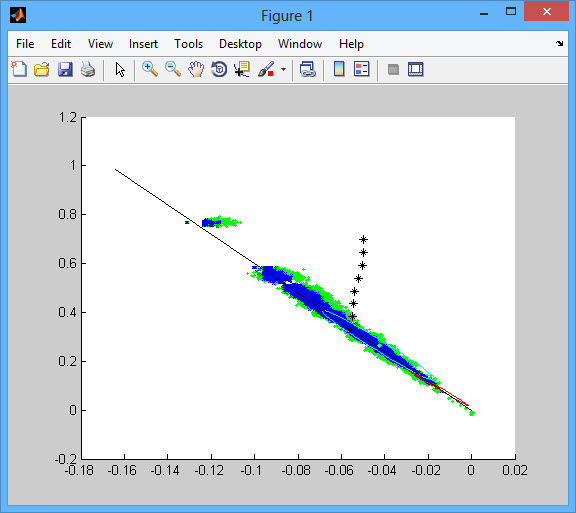
Task: Enable the Rotate 3D tool
Action: click(219, 69)
